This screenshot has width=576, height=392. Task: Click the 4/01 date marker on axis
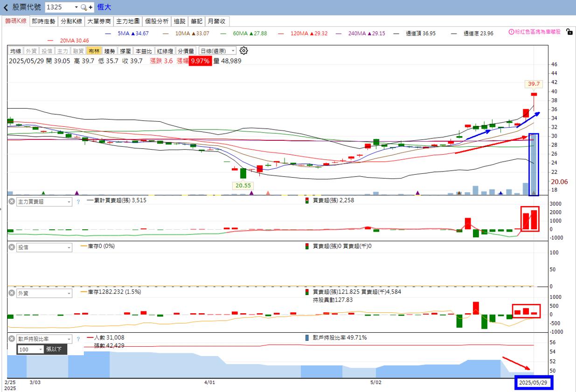pyautogui.click(x=210, y=382)
